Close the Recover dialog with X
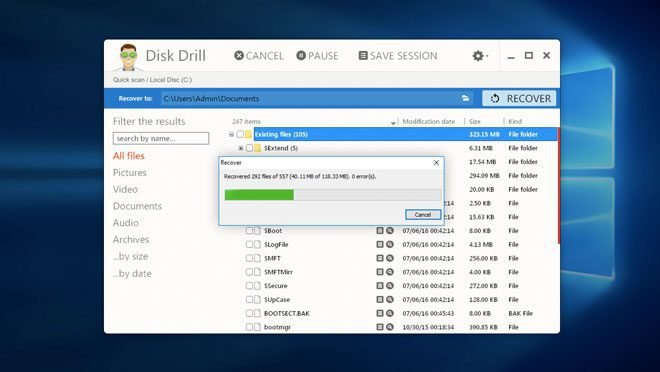 (436, 162)
